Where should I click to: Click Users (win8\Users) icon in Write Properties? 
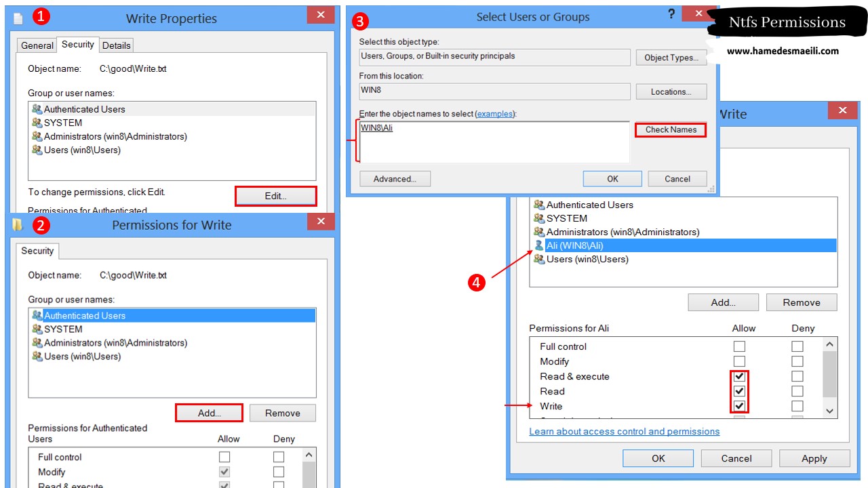tap(37, 150)
